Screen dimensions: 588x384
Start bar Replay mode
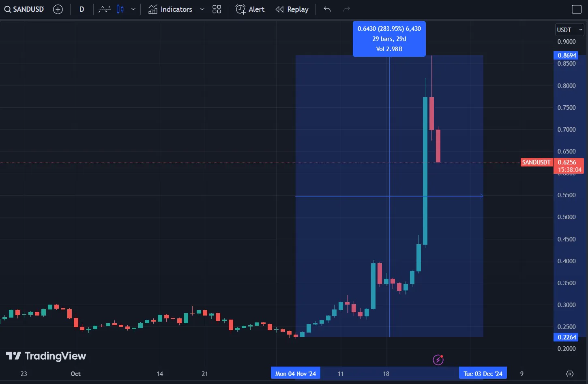(292, 9)
